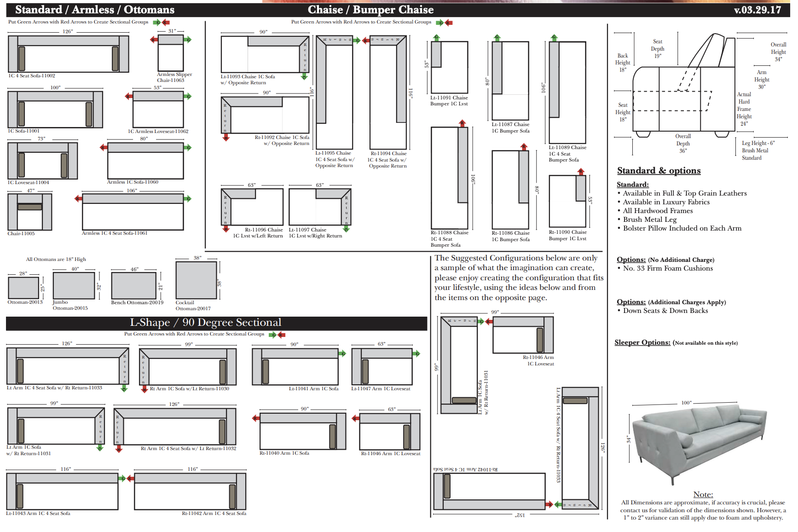
Task: Click the Bench Ottoman-20019 diagram
Action: tap(133, 286)
